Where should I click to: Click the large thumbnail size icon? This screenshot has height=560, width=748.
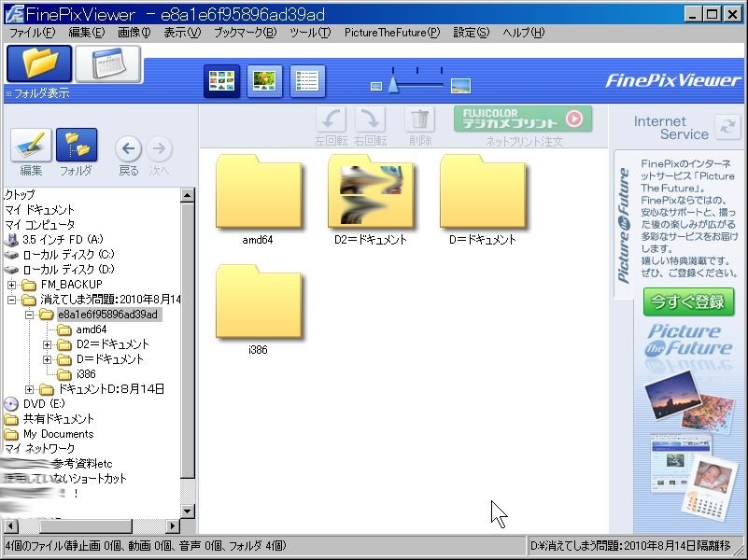click(x=459, y=87)
